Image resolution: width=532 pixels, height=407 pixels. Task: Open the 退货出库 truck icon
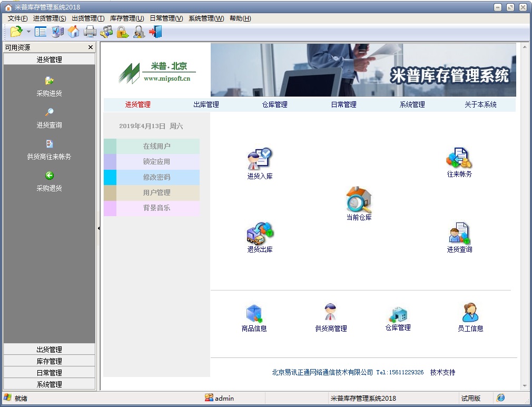click(x=260, y=238)
